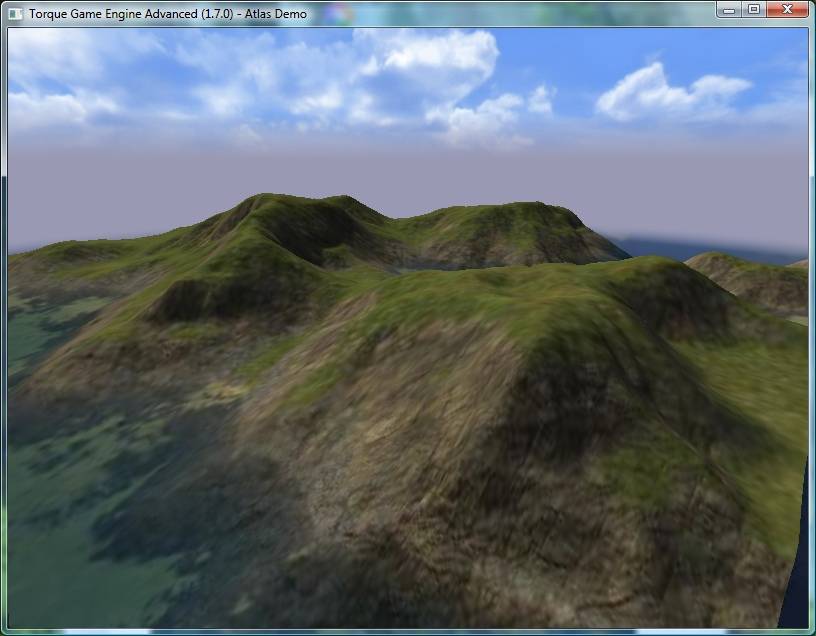Minimize the Atlas Demo window
816x636 pixels.
click(x=730, y=10)
